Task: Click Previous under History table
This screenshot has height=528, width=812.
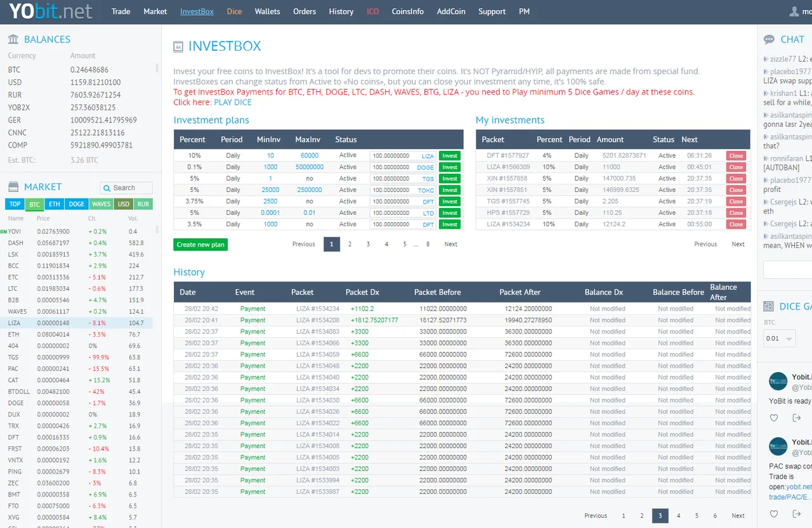Action: coord(596,516)
